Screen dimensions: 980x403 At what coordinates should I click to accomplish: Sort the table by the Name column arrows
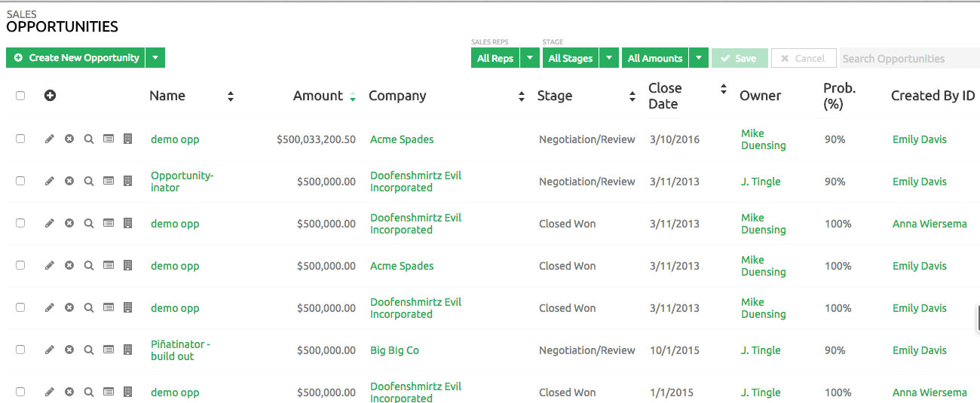pyautogui.click(x=231, y=96)
